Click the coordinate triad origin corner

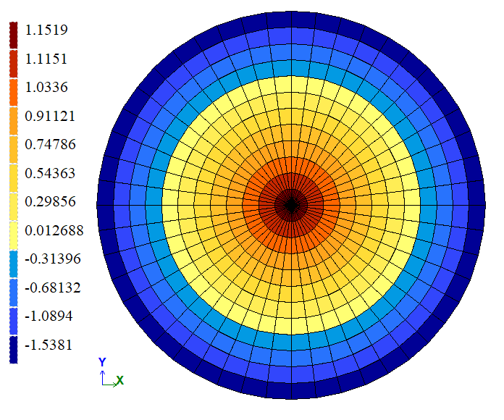[104, 383]
